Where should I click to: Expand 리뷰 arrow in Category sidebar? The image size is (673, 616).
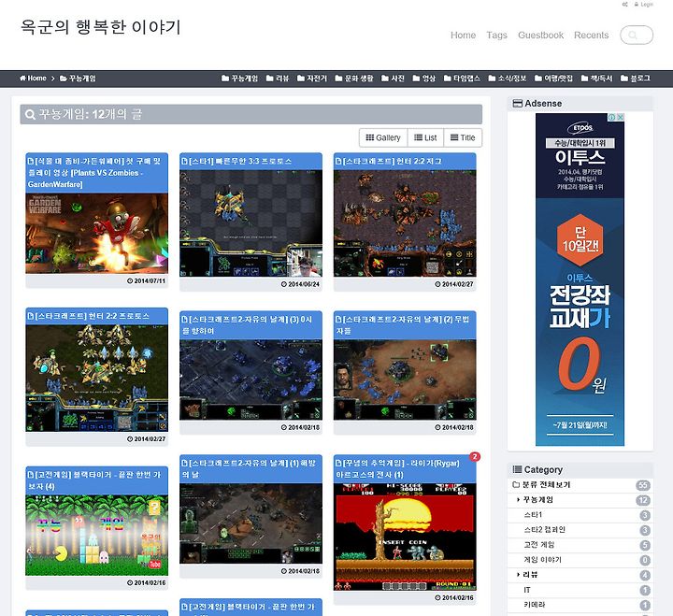518,575
